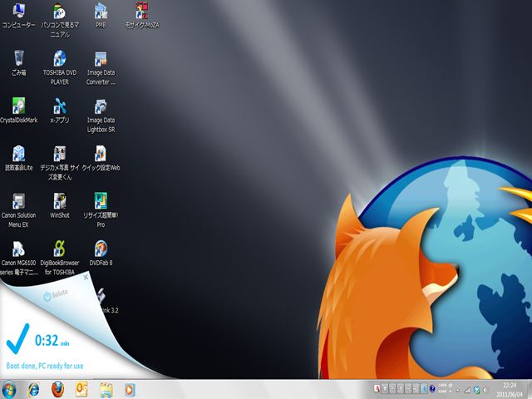Launch Outlook from the taskbar
532x399 pixels.
[81, 389]
